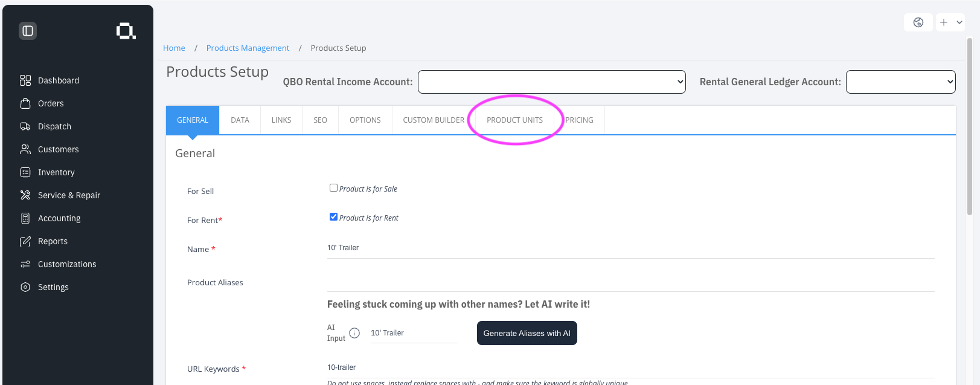Screen dimensions: 980x385
Task: Open the Customers people icon
Action: [x=25, y=149]
